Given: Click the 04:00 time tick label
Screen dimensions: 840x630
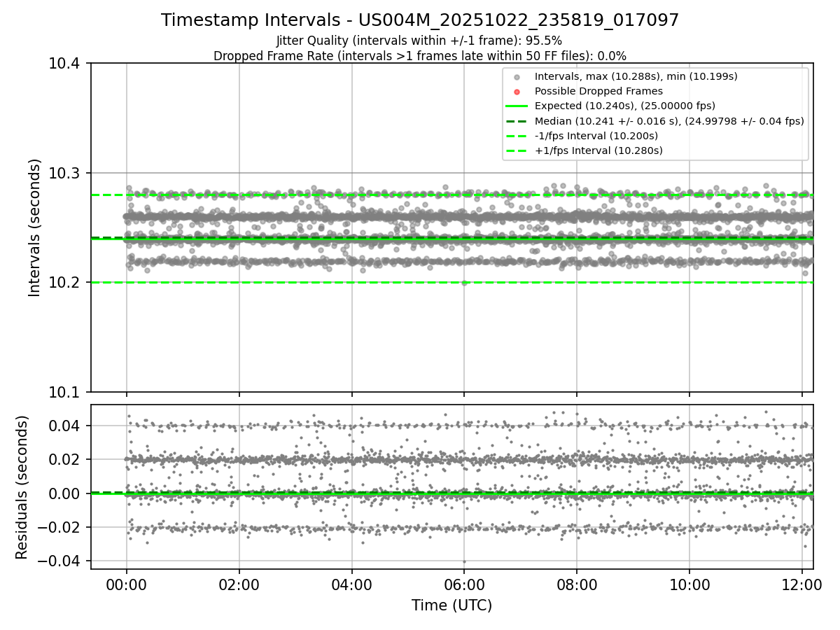Looking at the screenshot, I should (x=351, y=583).
